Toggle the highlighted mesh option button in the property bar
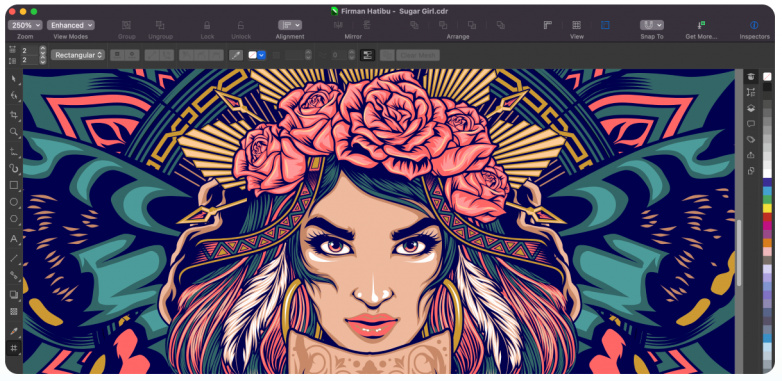782x381 pixels. [368, 55]
